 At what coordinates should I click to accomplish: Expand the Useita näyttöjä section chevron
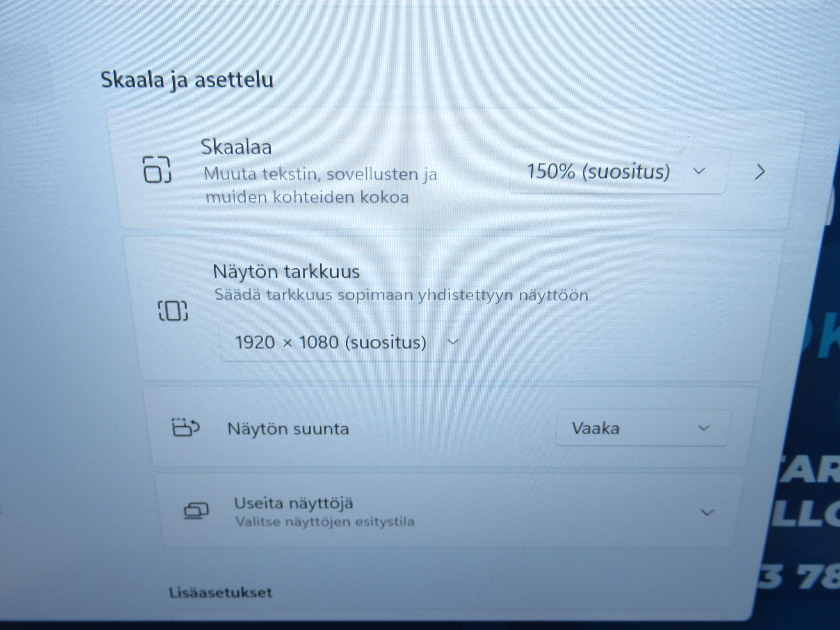[x=708, y=512]
